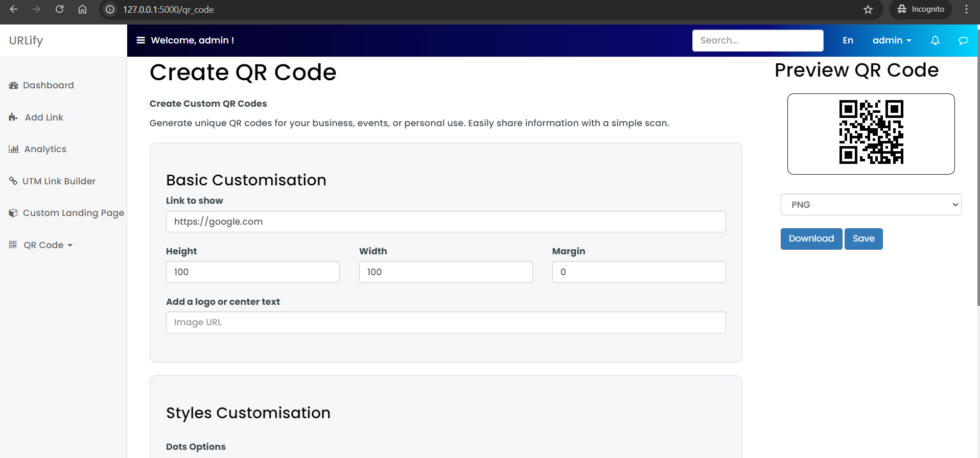Open PNG file format dropdown
Image resolution: width=980 pixels, height=458 pixels.
coord(871,205)
